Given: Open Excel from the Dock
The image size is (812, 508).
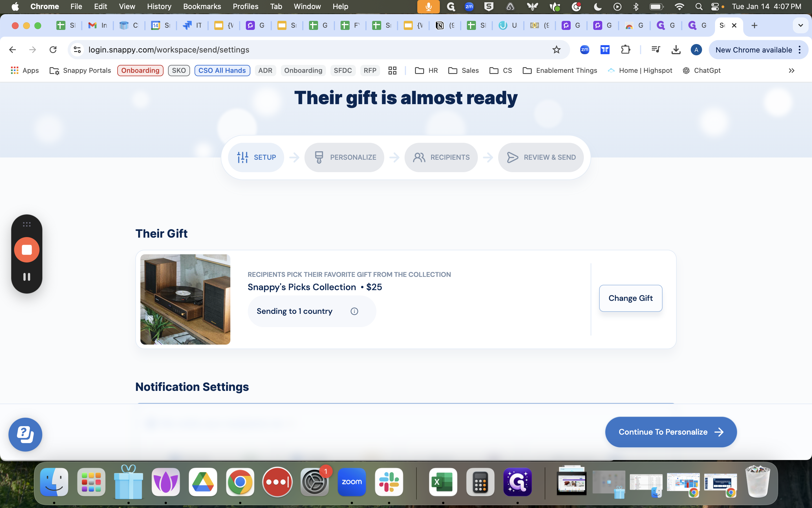Looking at the screenshot, I should 443,482.
